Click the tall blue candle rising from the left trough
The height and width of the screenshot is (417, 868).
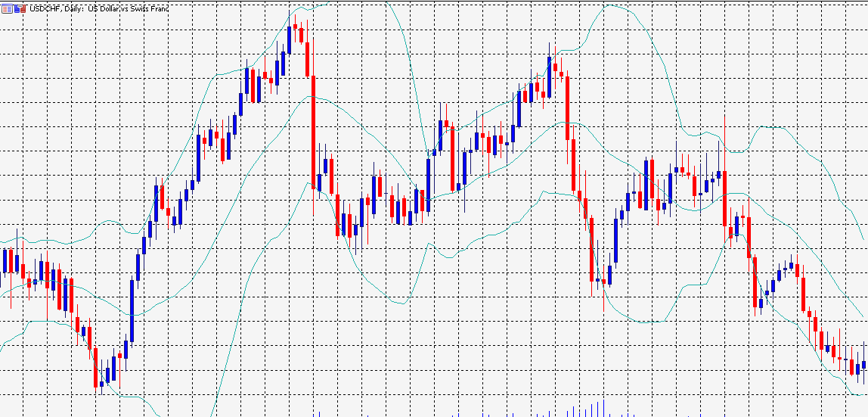pyautogui.click(x=132, y=310)
